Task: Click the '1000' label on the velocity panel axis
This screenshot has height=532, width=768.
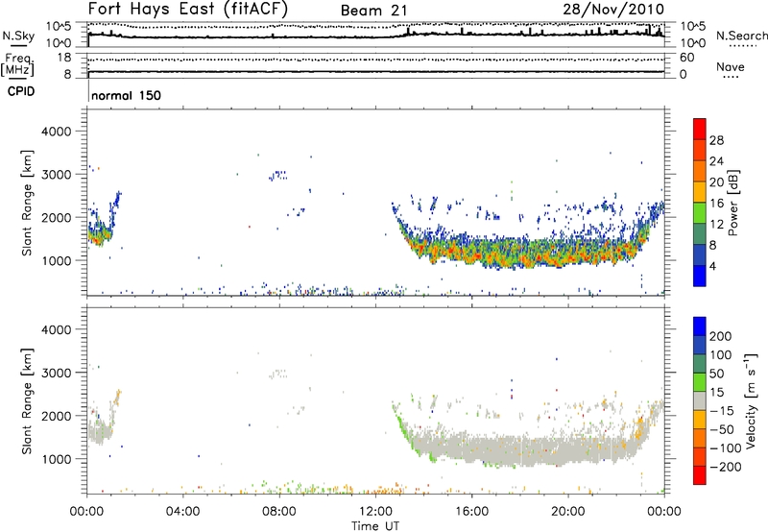Action: [x=57, y=459]
